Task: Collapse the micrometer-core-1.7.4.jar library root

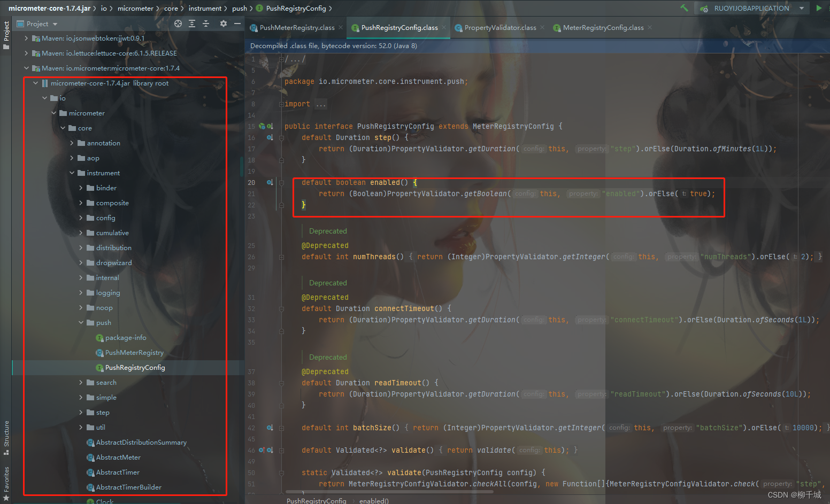Action: click(35, 83)
